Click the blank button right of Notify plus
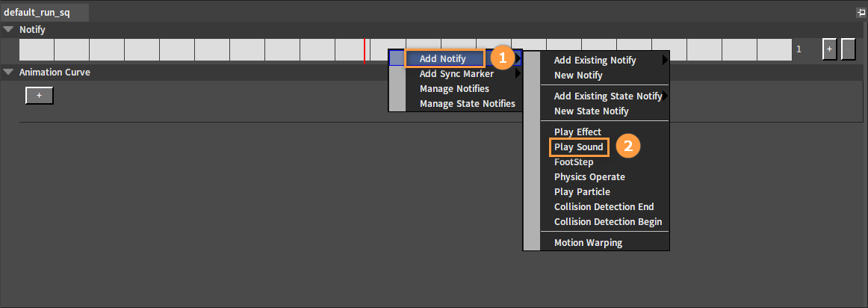Viewport: 868px width, 308px height. point(848,49)
